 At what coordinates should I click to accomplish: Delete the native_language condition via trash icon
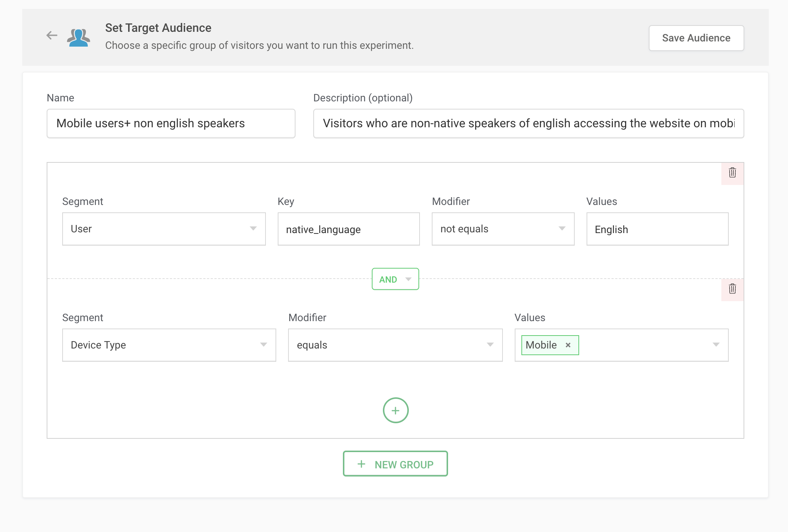(732, 173)
